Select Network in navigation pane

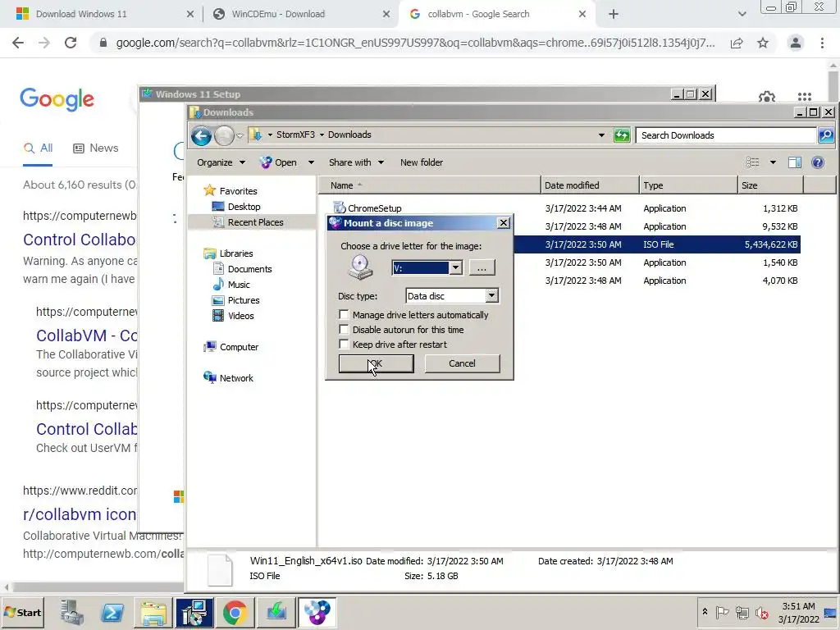pos(228,378)
